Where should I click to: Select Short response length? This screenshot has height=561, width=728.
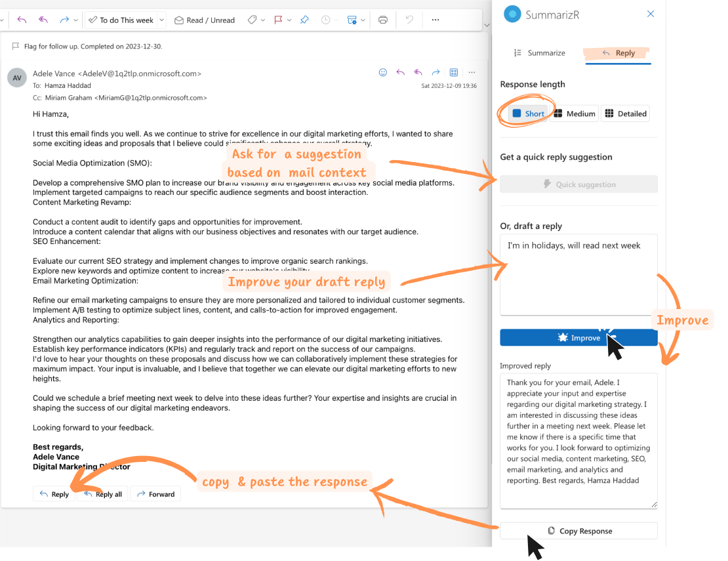(528, 114)
